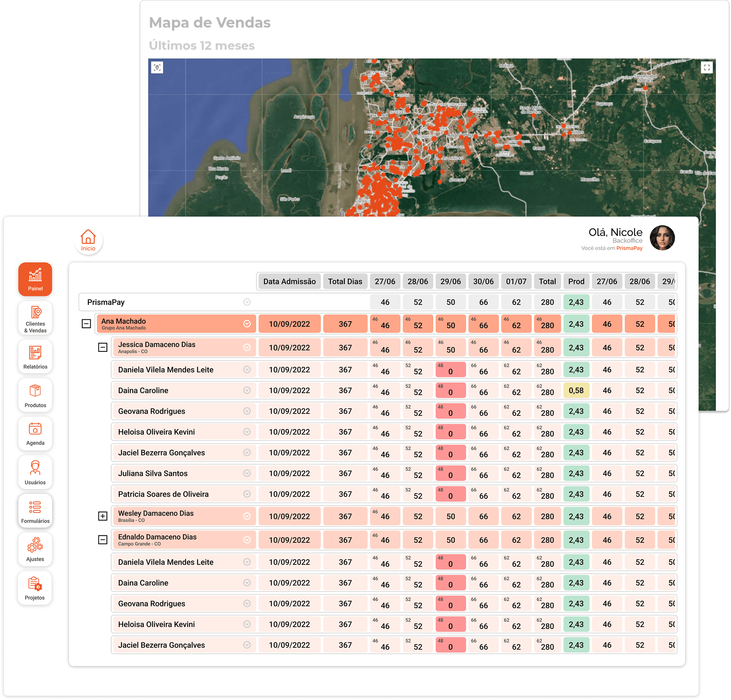Click the Início home button
Screen dimensions: 731x700
tap(88, 240)
